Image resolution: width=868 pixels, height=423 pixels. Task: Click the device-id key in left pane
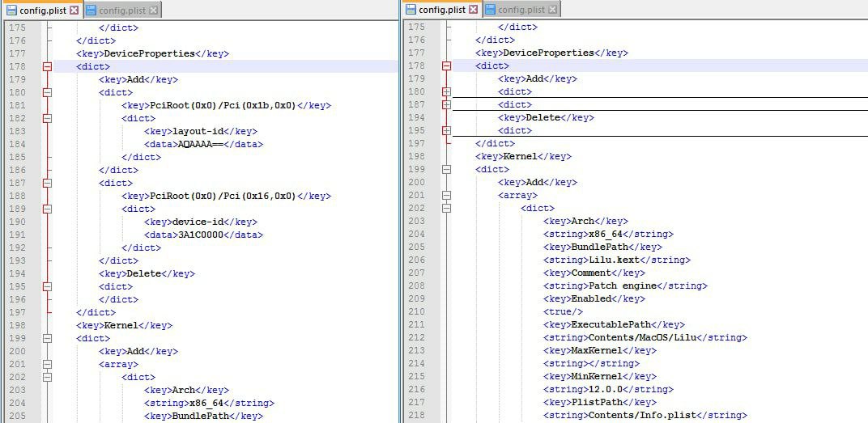pos(198,222)
